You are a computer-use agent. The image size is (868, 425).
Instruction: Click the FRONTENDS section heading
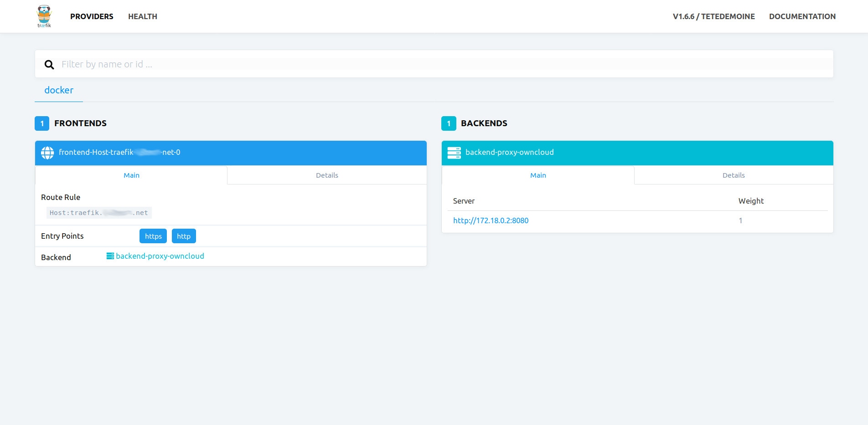tap(80, 123)
